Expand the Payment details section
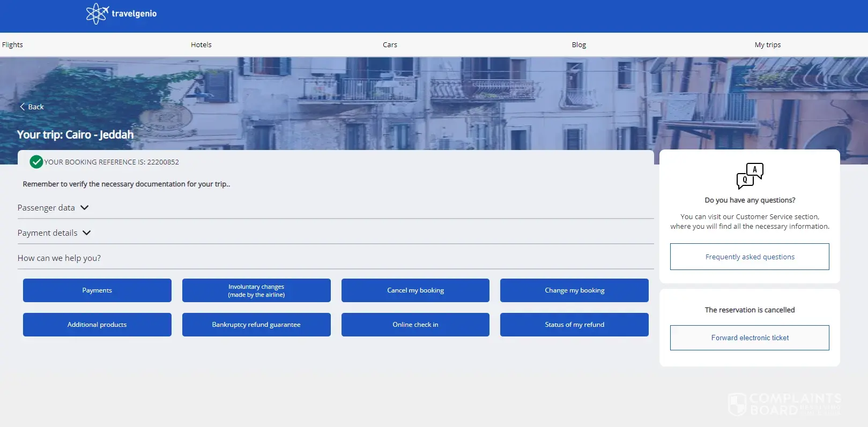 (x=54, y=233)
